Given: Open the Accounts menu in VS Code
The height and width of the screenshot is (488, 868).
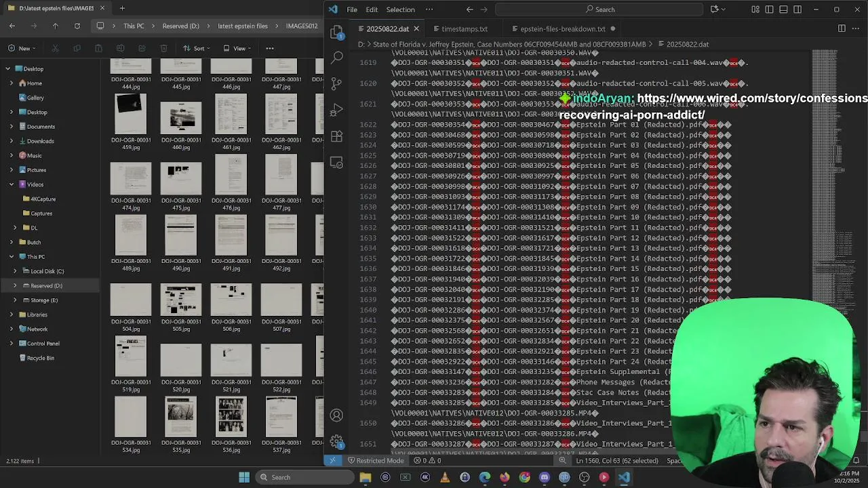Looking at the screenshot, I should [x=337, y=415].
